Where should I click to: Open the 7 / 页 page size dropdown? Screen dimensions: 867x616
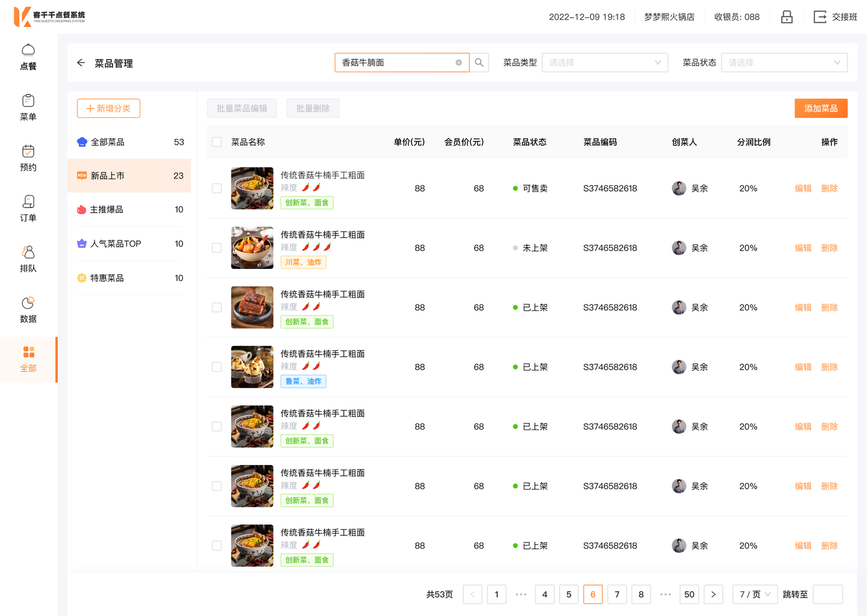(x=755, y=594)
